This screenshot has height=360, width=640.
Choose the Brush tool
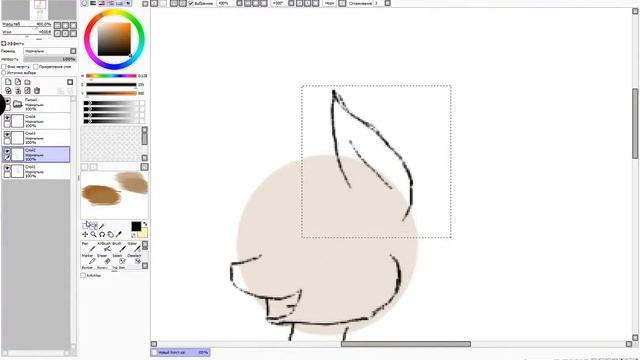click(119, 247)
